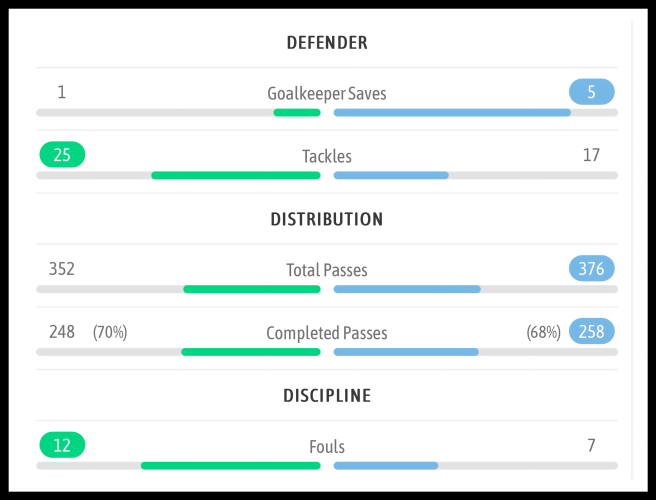The height and width of the screenshot is (500, 656).
Task: Select the Tackles stat label
Action: pos(327,157)
